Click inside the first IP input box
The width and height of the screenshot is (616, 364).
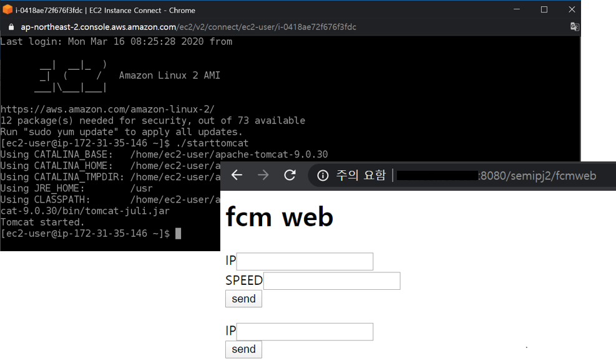[304, 261]
